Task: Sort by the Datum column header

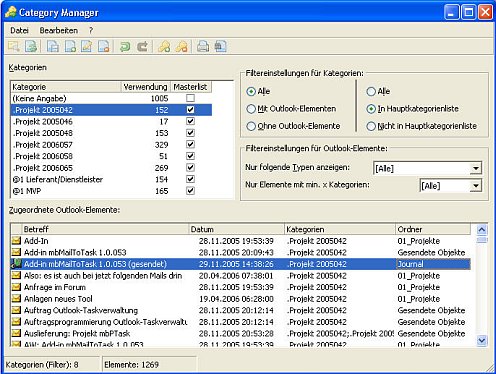Action: point(237,229)
